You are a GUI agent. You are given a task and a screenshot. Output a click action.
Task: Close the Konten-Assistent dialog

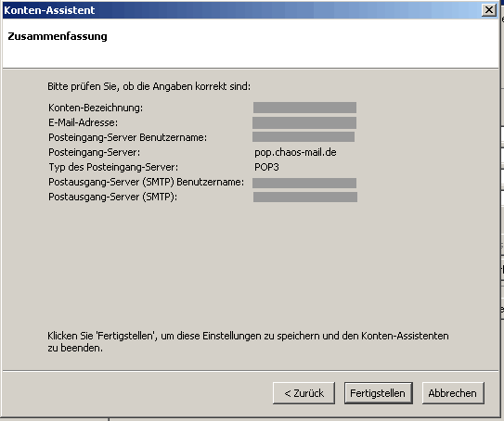(x=489, y=10)
